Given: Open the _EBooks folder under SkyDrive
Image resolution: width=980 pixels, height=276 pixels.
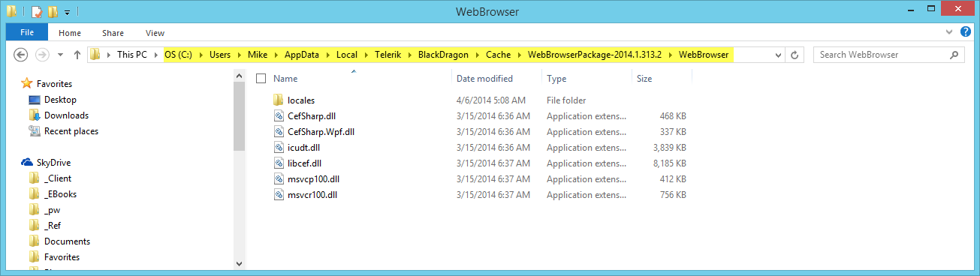Looking at the screenshot, I should coord(60,194).
